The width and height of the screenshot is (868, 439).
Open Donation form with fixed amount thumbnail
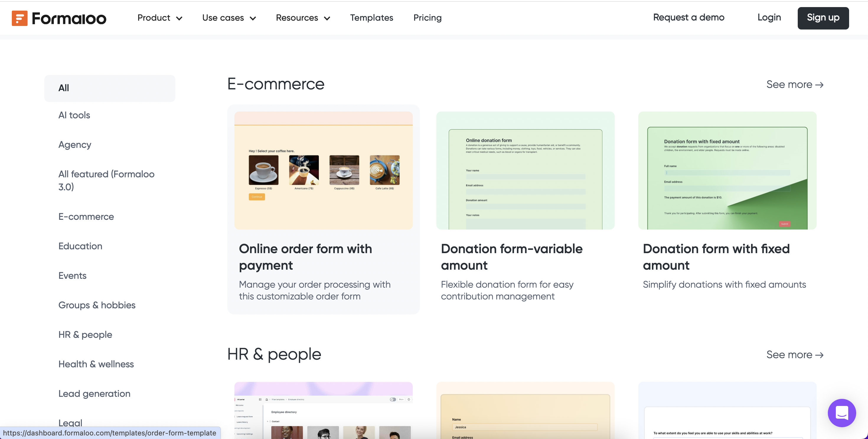click(727, 171)
